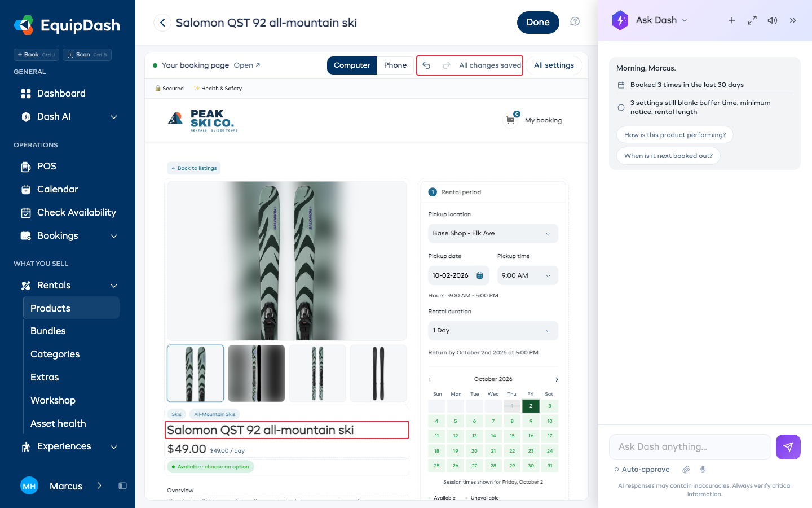Open Rental duration dropdown

pos(493,331)
